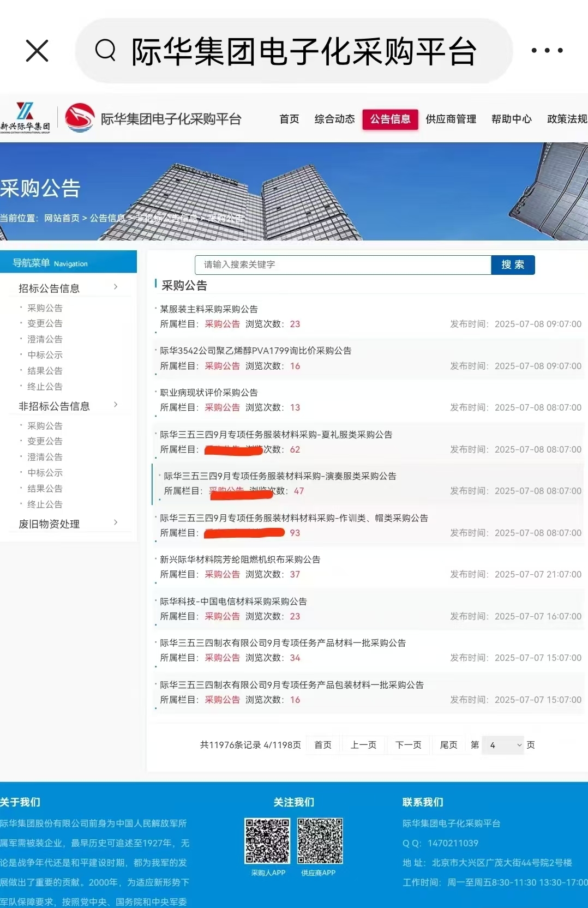Tap the magnifier search icon in address bar
This screenshot has height=908, width=588.
[105, 51]
